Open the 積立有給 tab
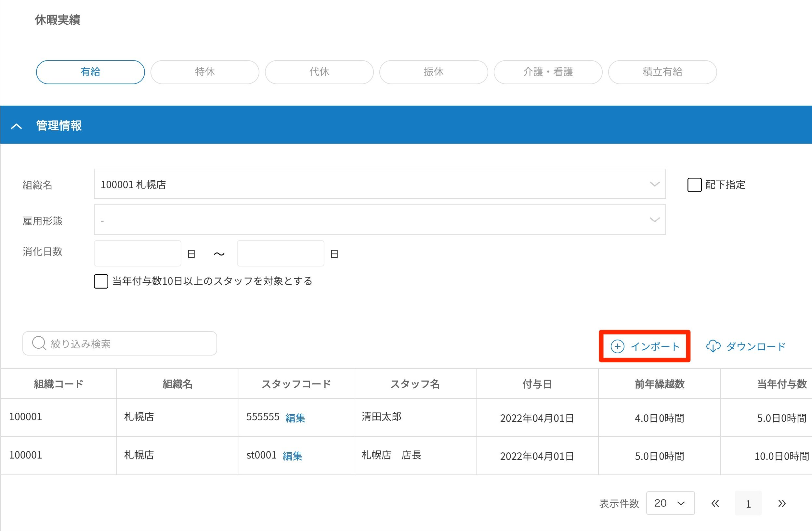This screenshot has height=531, width=812. click(662, 72)
